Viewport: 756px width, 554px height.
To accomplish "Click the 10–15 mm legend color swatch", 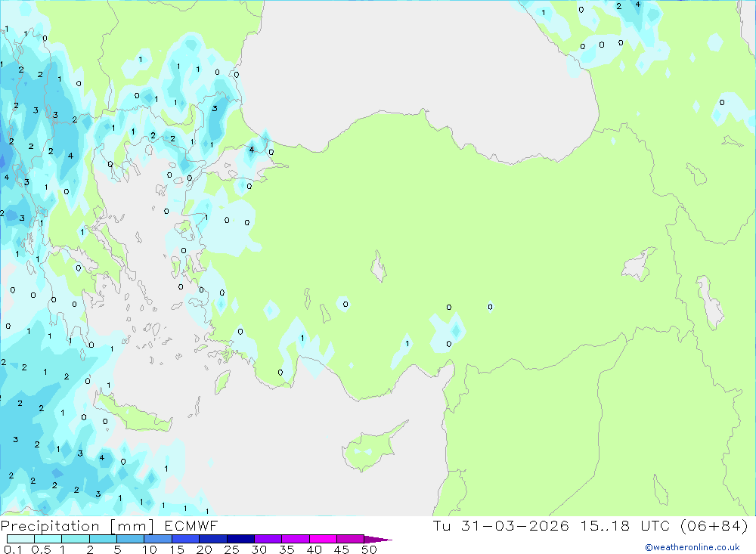I will point(158,539).
